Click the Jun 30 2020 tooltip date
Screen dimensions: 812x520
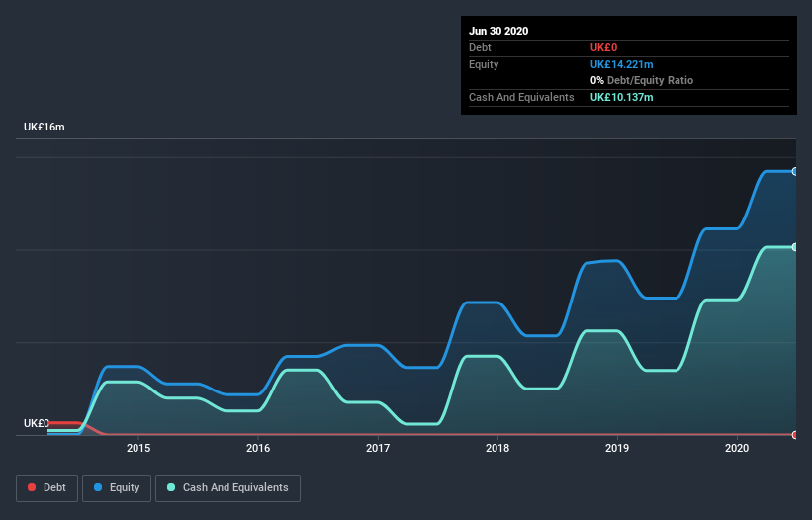pos(498,31)
